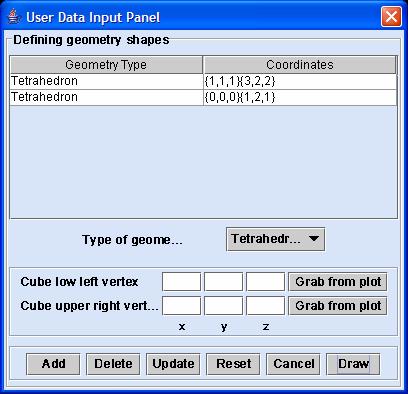Click the Cube low left vertex label
Image resolution: width=408 pixels, height=394 pixels.
[79, 282]
